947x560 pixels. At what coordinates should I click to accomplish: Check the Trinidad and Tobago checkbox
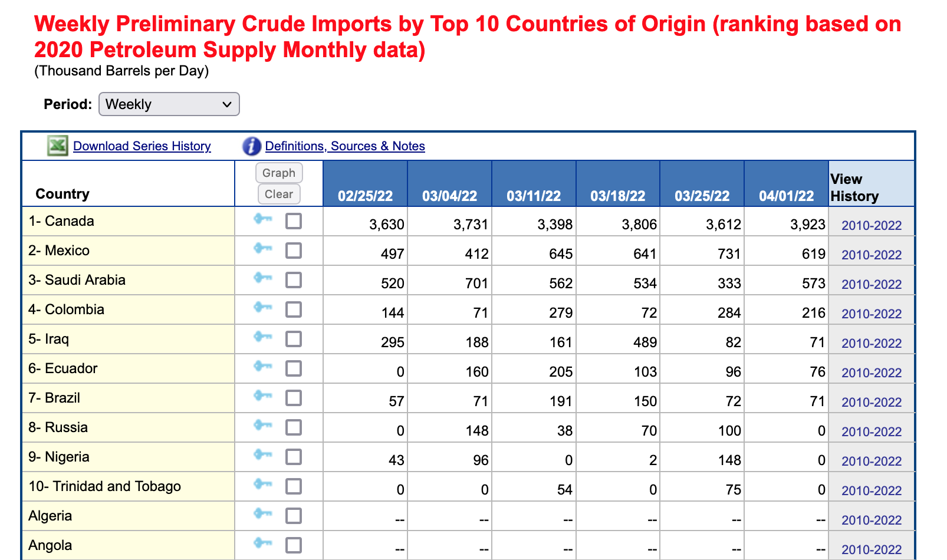coord(294,486)
